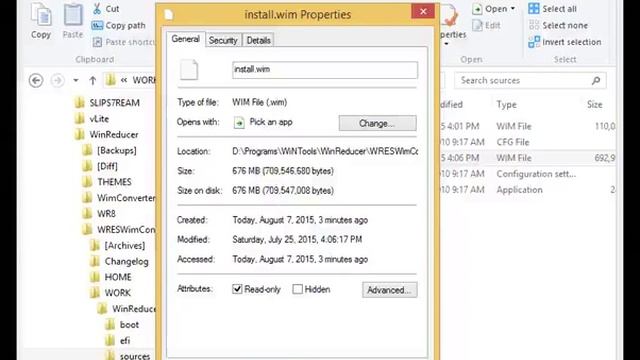Click Invert selection in the ribbon
The width and height of the screenshot is (640, 360).
[x=564, y=42]
